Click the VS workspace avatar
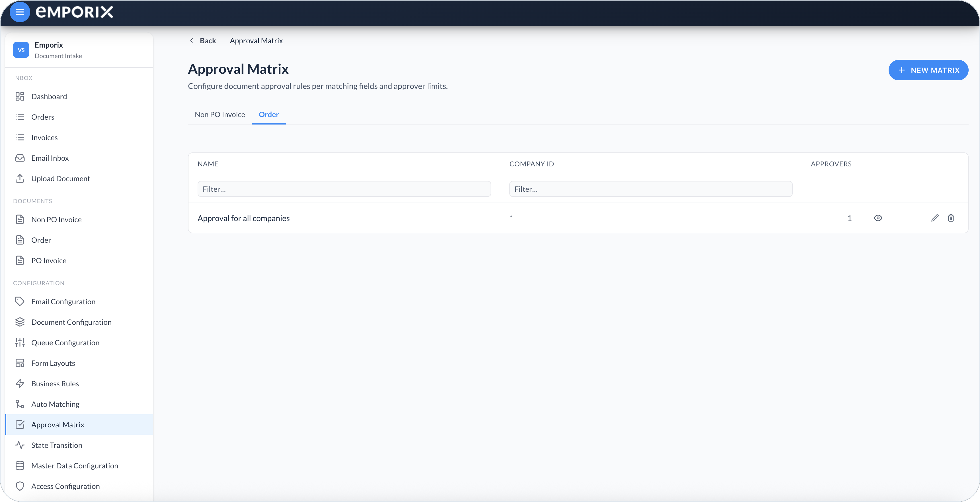 (x=21, y=50)
